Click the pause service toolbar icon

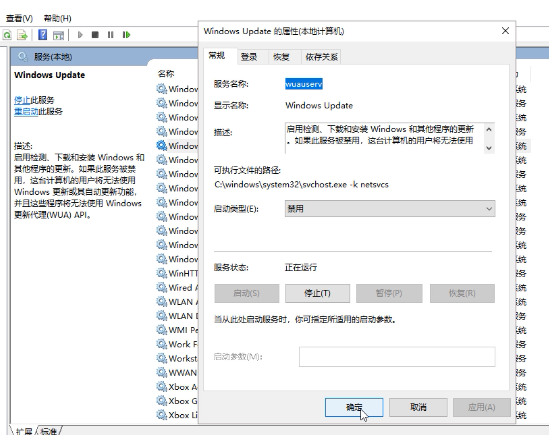pyautogui.click(x=111, y=35)
